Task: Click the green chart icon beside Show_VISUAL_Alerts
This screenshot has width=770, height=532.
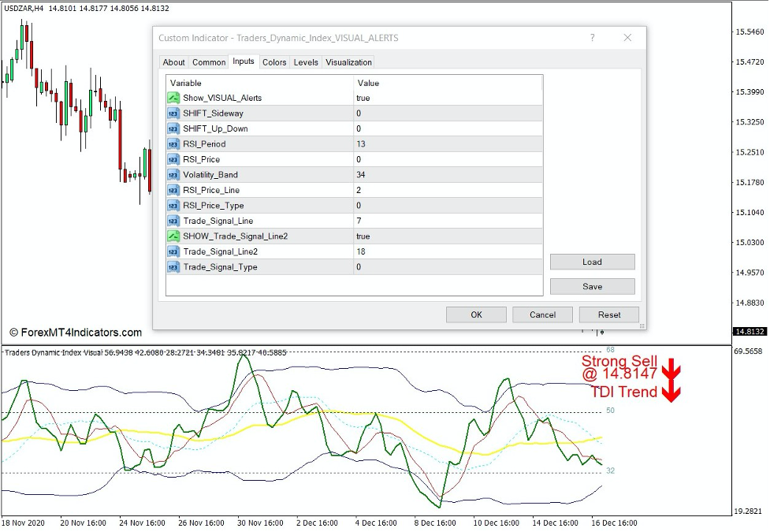Action: click(x=173, y=98)
